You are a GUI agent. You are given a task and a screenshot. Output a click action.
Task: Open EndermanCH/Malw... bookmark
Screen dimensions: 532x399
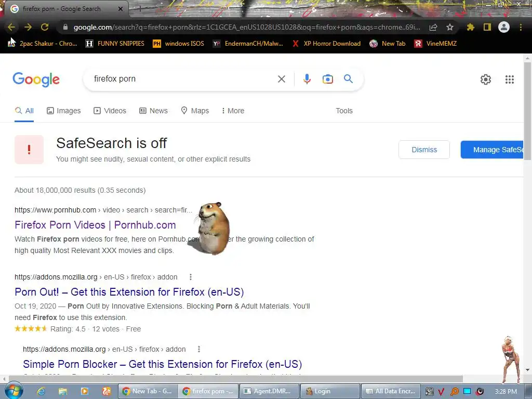tap(248, 44)
